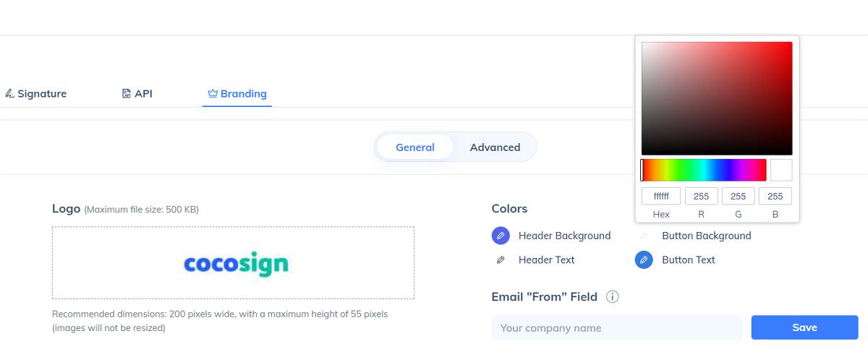Click the Save button

click(x=804, y=327)
